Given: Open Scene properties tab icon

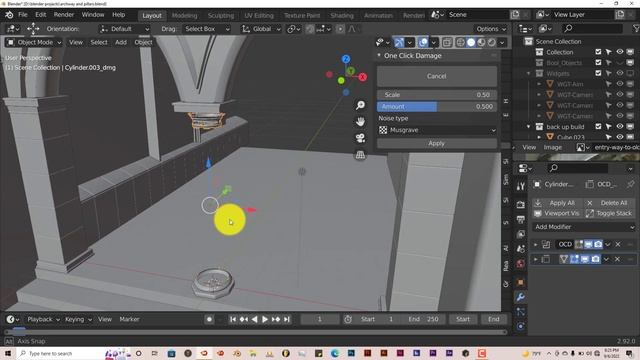Looking at the screenshot, I should click(520, 249).
